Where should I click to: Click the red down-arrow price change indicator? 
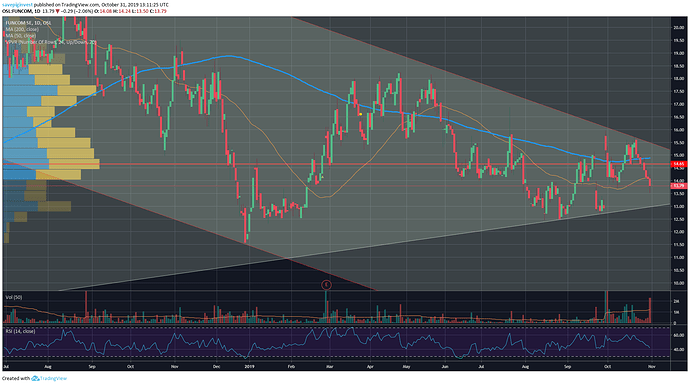pyautogui.click(x=57, y=11)
